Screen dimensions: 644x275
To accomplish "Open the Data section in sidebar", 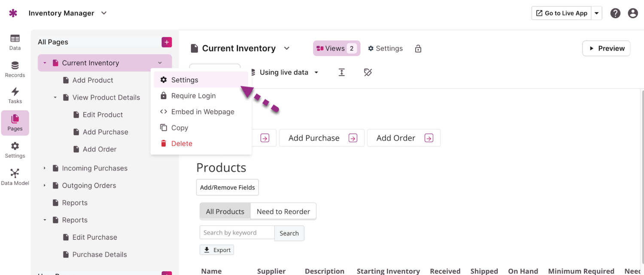I will click(x=15, y=42).
